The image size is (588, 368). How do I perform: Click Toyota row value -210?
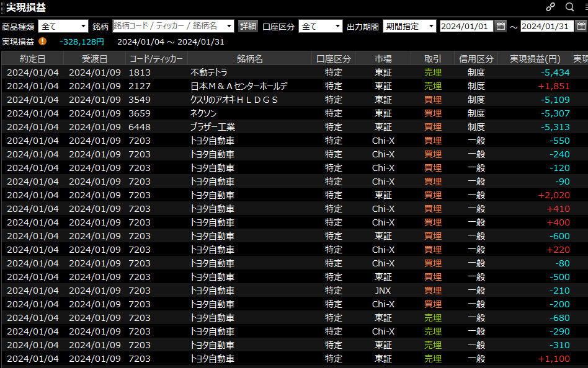tap(559, 291)
